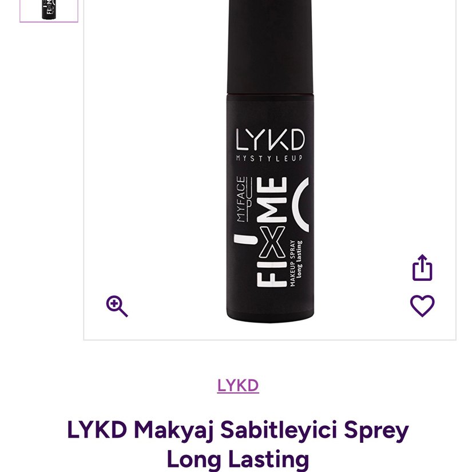
Task: Click the black bottle cap
Action: click(x=270, y=46)
